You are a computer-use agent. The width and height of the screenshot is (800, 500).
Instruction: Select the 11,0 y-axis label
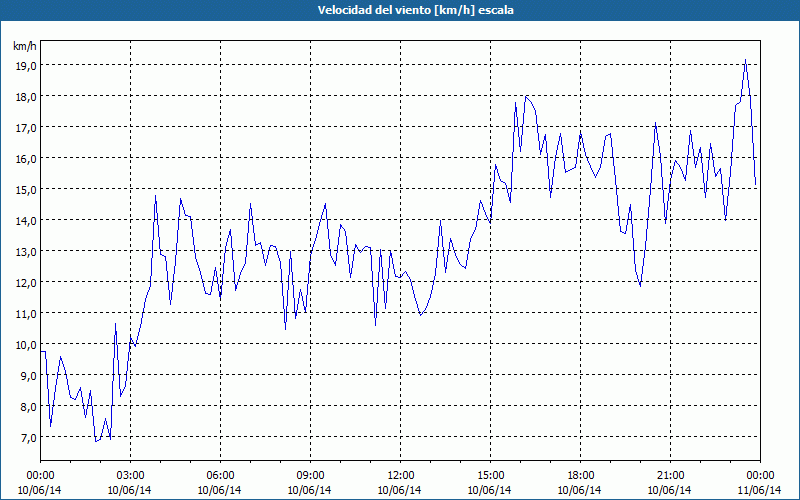coord(26,314)
